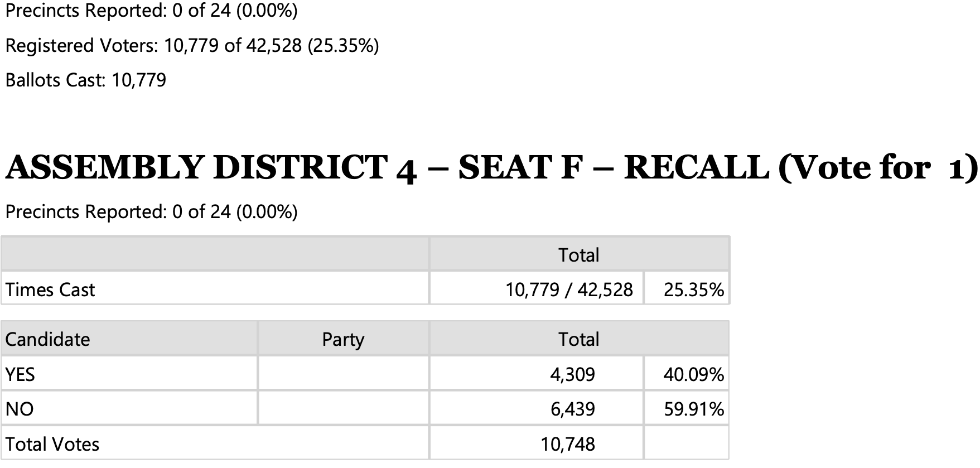Select the Candidate column header
Viewport: 980px width, 468px height.
(x=47, y=339)
